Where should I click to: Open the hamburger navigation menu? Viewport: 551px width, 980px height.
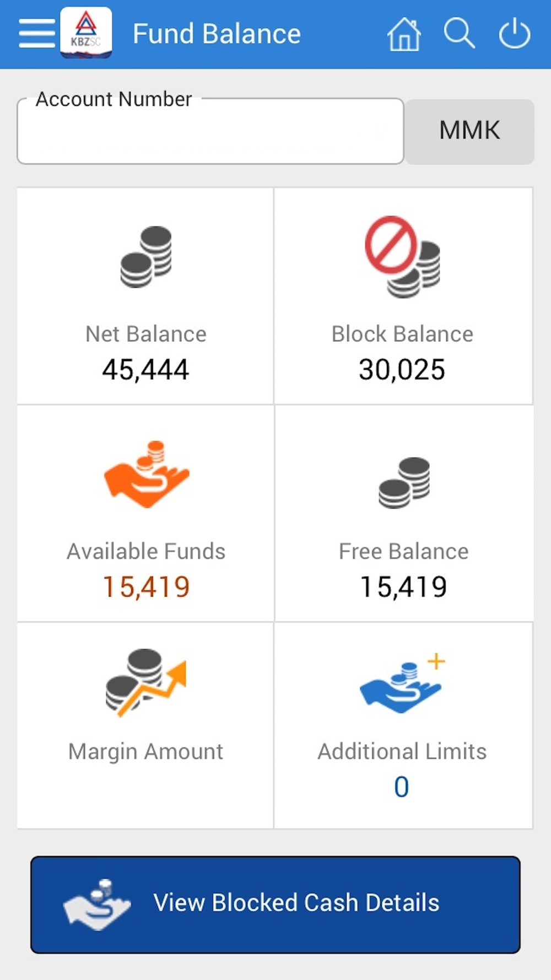pyautogui.click(x=36, y=34)
